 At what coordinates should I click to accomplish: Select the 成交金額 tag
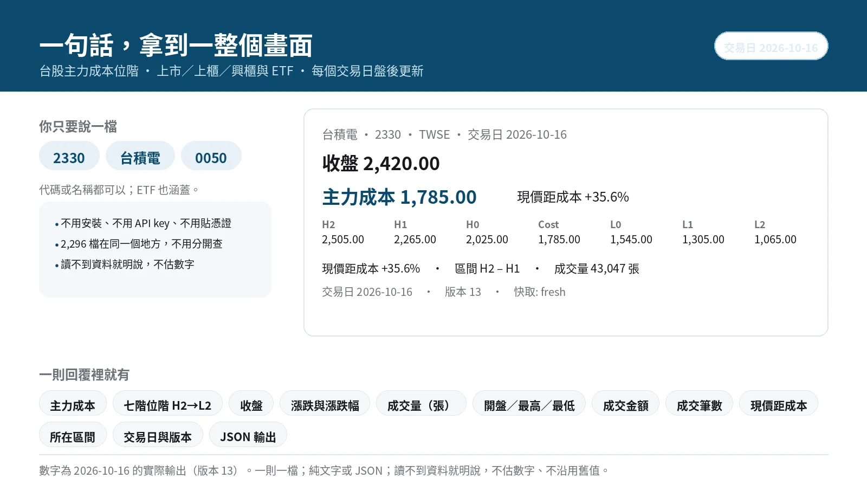point(625,403)
